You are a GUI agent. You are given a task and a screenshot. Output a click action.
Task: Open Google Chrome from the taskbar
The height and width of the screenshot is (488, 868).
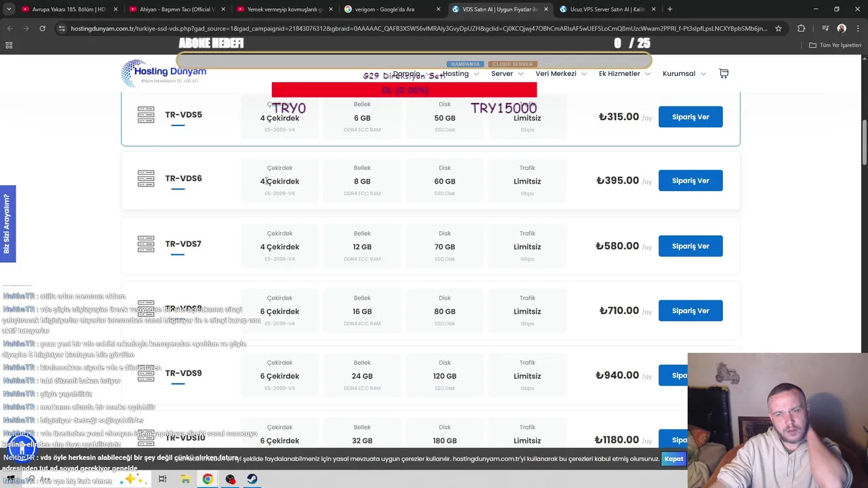point(208,479)
